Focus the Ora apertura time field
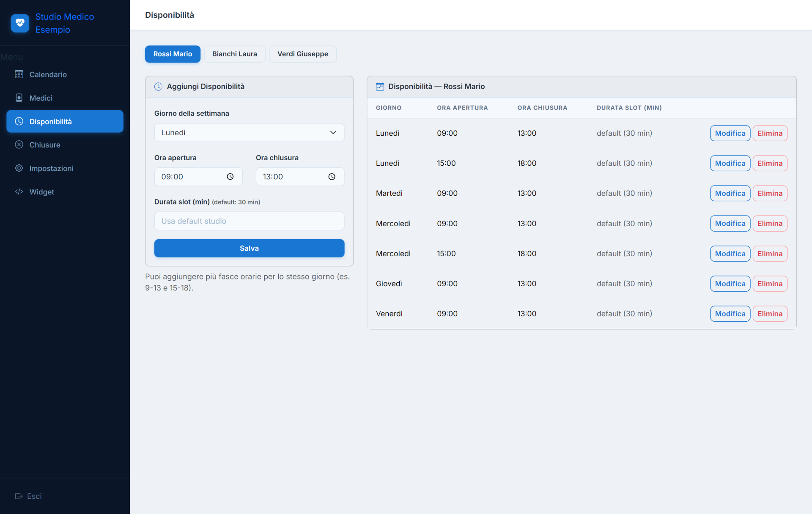Screen dimensions: 812x514 198,177
